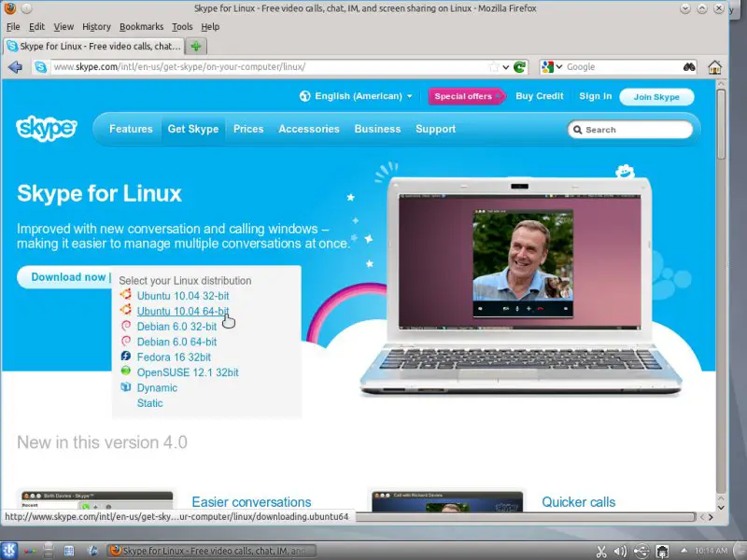Screen dimensions: 747x560
Task: Open the Business navigation item
Action: 377,129
